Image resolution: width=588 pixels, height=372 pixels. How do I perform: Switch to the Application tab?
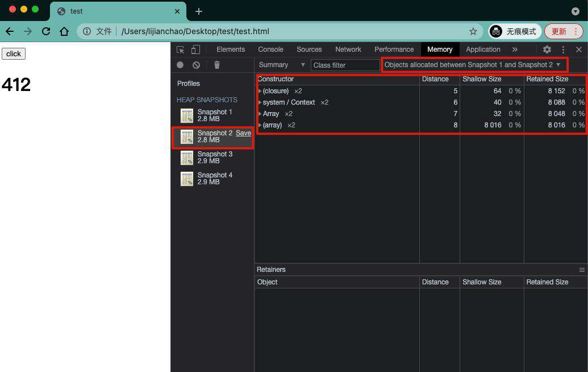tap(483, 49)
